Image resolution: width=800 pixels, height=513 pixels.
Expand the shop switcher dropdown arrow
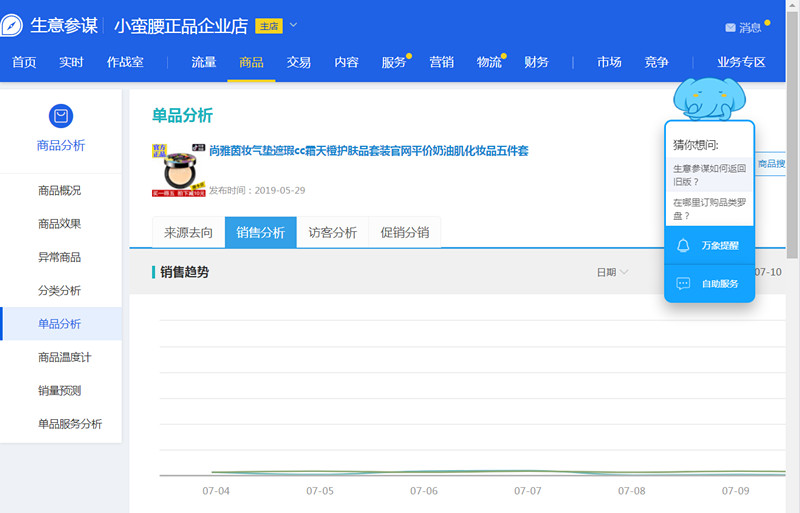[x=294, y=25]
